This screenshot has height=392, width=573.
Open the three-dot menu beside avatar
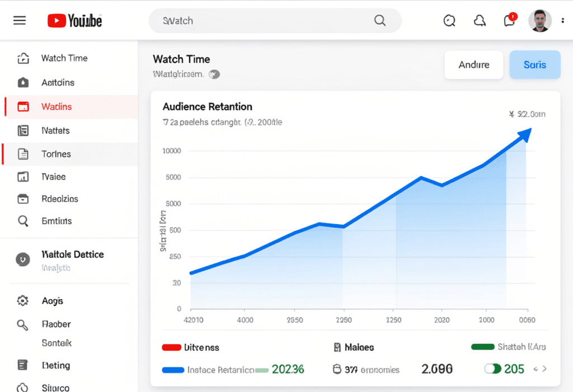pyautogui.click(x=563, y=21)
